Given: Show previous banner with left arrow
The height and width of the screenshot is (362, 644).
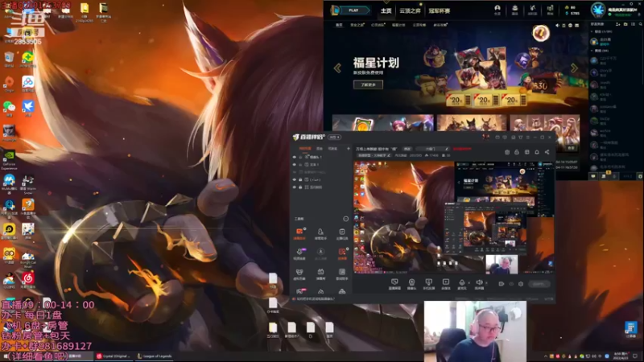Looking at the screenshot, I should 337,68.
